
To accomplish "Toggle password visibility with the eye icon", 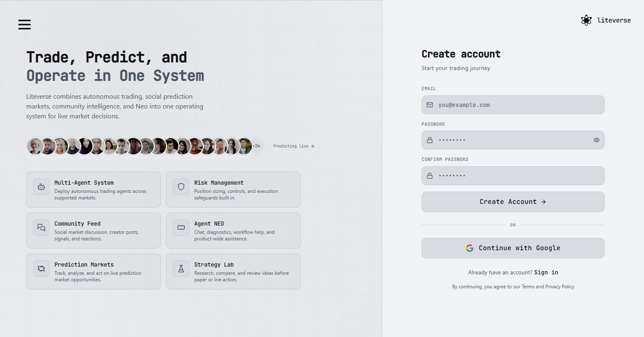I will pyautogui.click(x=596, y=140).
